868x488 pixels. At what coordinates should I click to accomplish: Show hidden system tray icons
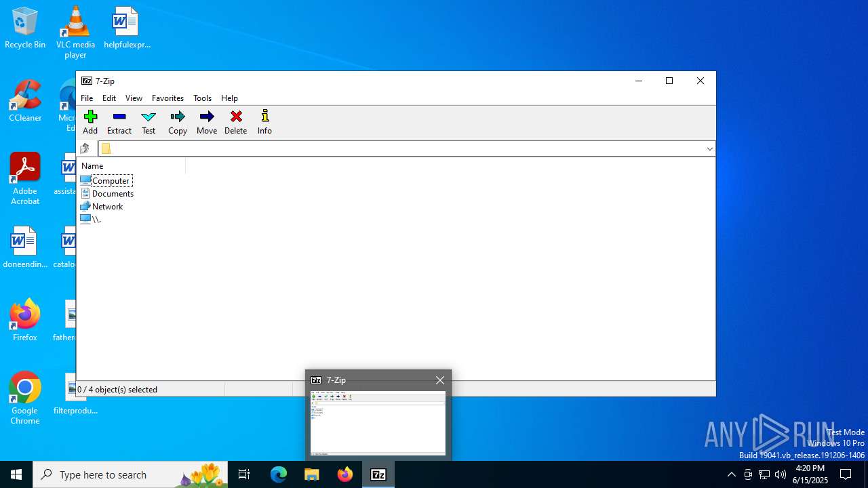731,474
